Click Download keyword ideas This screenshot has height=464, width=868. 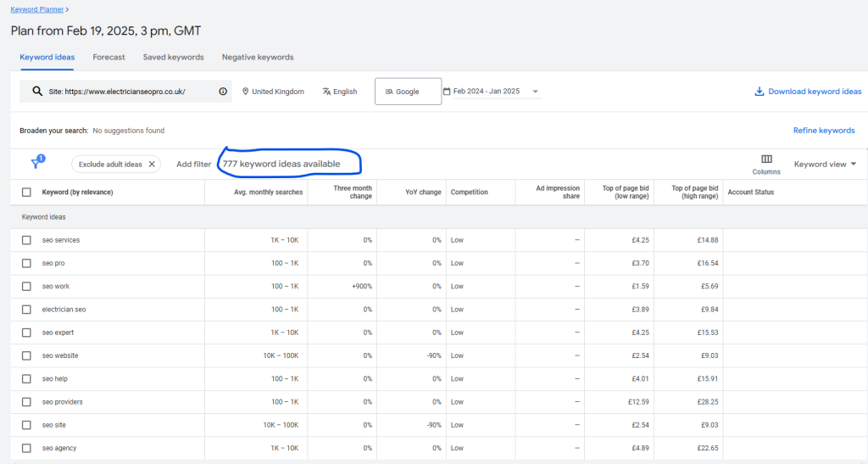[808, 92]
